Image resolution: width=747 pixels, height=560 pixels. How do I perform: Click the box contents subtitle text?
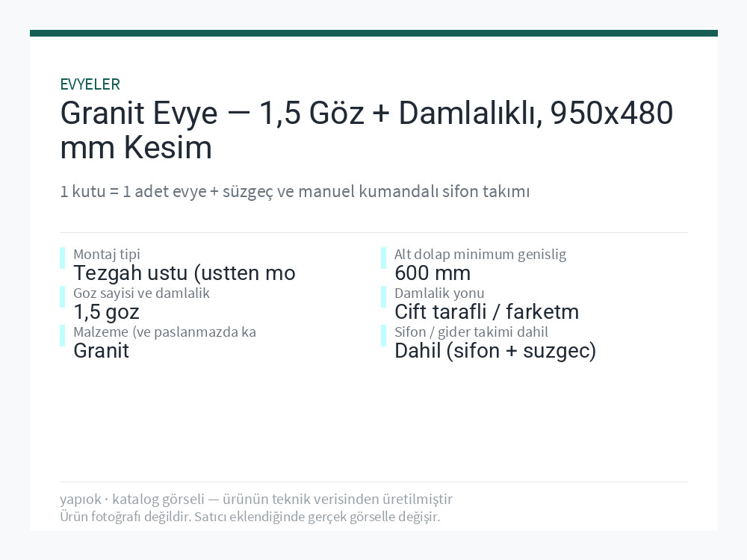click(x=295, y=191)
